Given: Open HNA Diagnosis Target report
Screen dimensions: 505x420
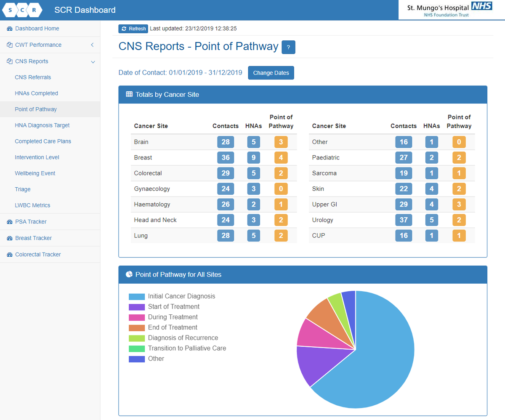Looking at the screenshot, I should pos(42,125).
